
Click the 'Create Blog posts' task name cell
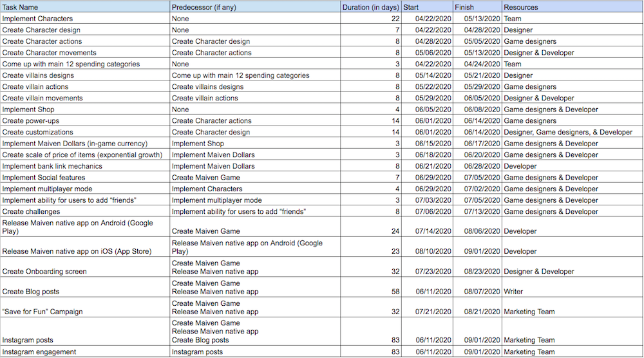[x=85, y=287]
